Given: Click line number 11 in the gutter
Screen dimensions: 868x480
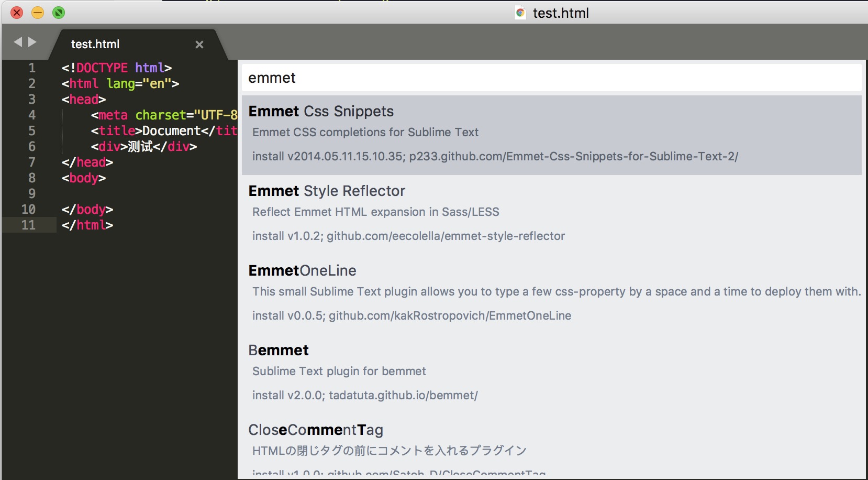Looking at the screenshot, I should point(28,225).
